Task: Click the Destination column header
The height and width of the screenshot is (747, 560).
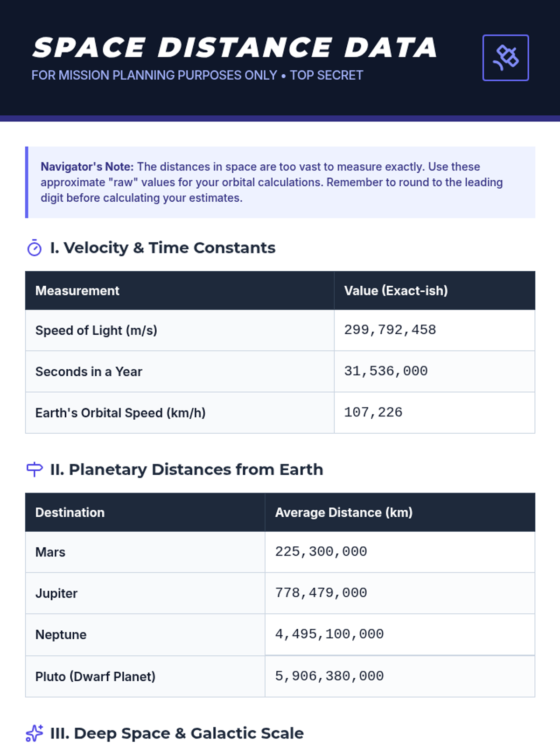Action: coord(70,513)
